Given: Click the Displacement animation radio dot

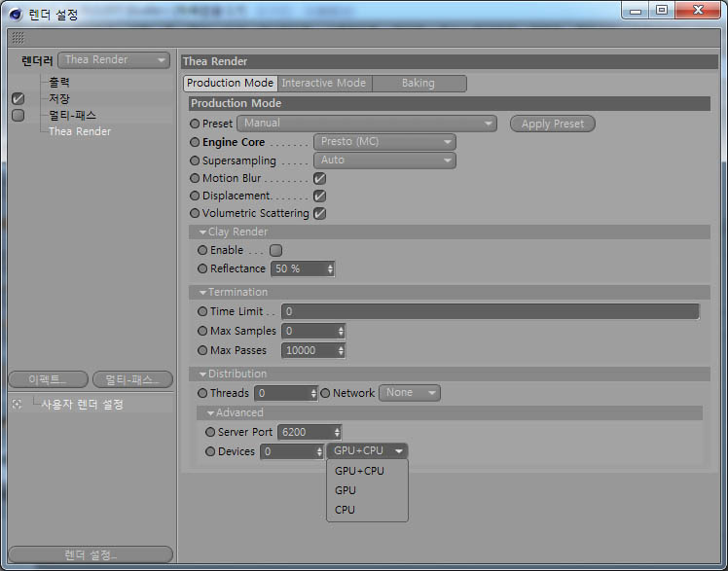Looking at the screenshot, I should pyautogui.click(x=195, y=196).
